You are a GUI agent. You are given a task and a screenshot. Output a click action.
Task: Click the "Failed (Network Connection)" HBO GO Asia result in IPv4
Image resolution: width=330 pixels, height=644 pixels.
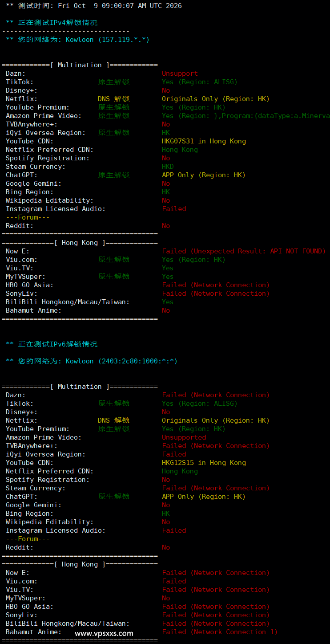coord(216,285)
